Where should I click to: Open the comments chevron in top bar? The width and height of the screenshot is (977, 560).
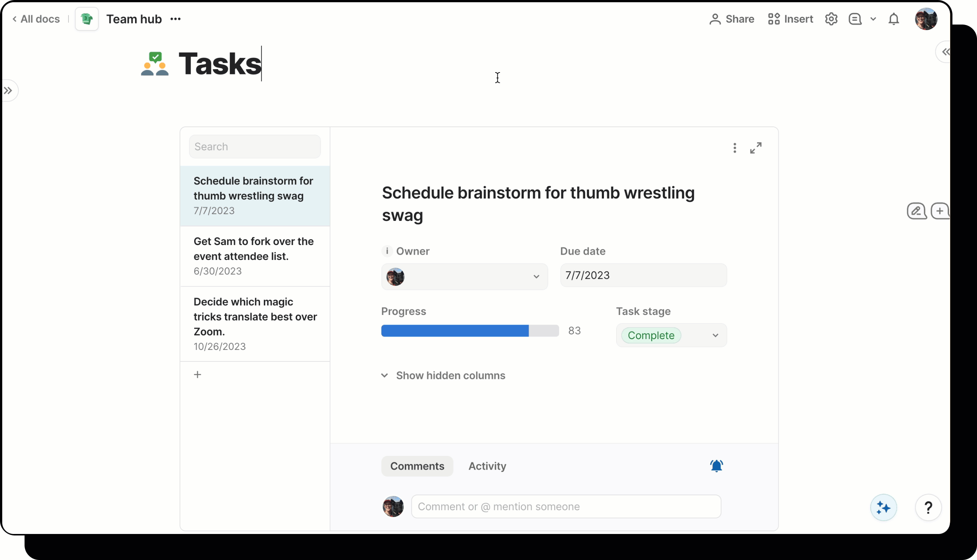873,19
